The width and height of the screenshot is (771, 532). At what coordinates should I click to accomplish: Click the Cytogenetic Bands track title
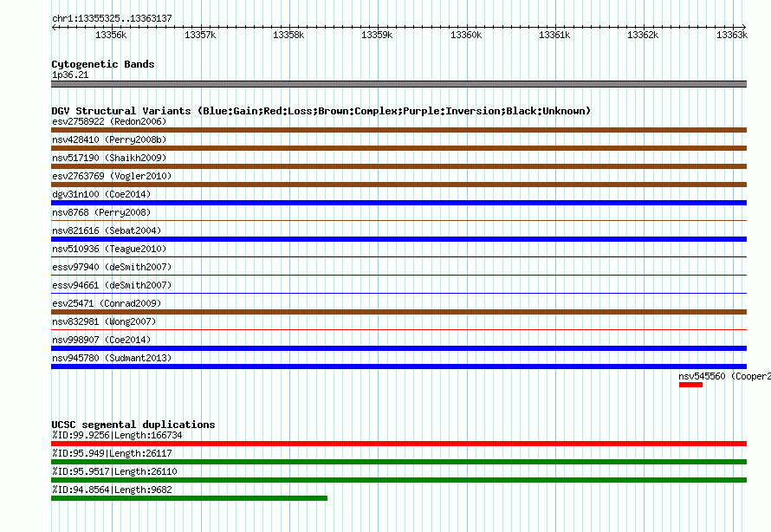[103, 64]
